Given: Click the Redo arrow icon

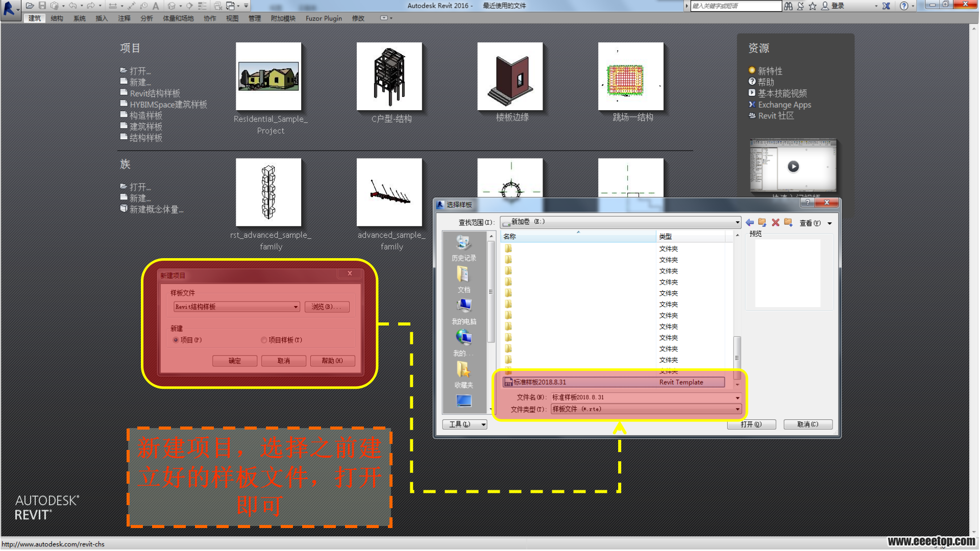Looking at the screenshot, I should (90, 6).
